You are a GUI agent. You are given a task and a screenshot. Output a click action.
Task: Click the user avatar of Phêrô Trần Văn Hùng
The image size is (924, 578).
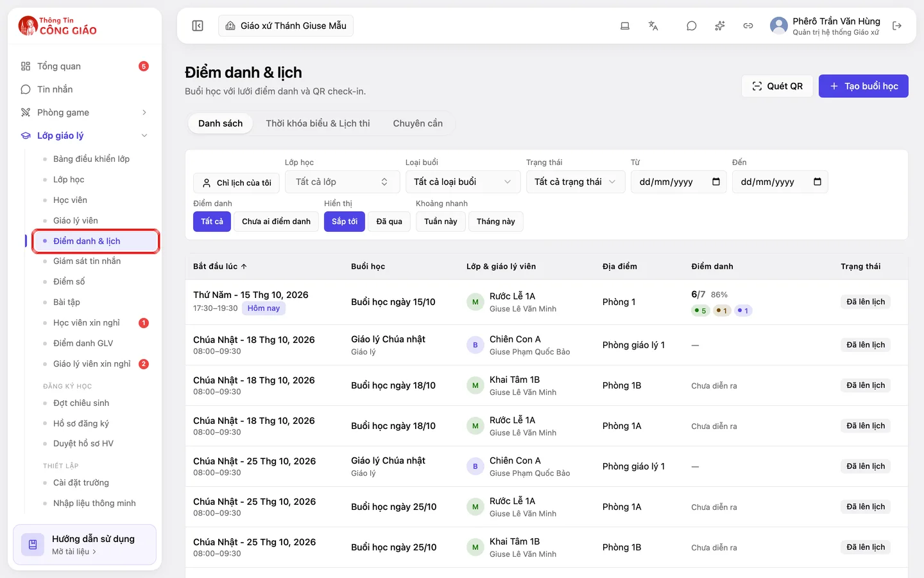point(779,26)
